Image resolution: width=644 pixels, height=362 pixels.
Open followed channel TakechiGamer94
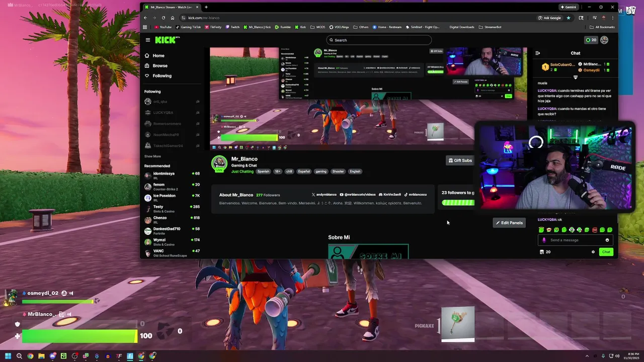tap(172, 146)
